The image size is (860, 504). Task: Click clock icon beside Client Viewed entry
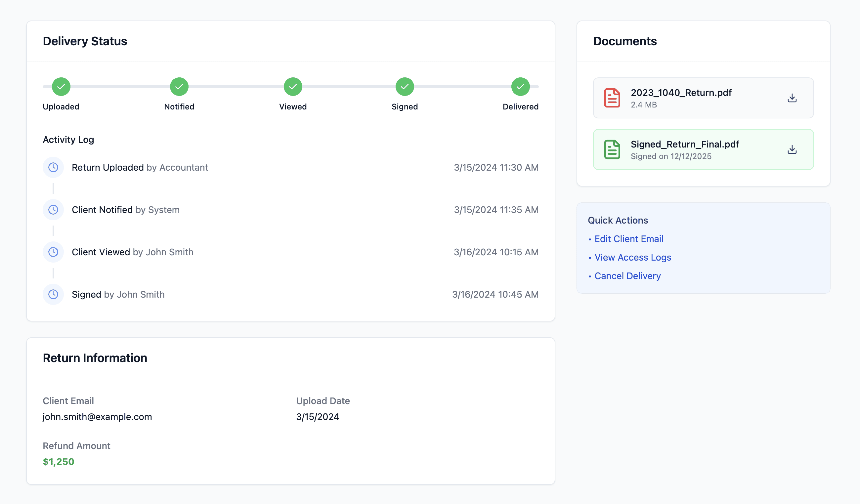click(53, 252)
